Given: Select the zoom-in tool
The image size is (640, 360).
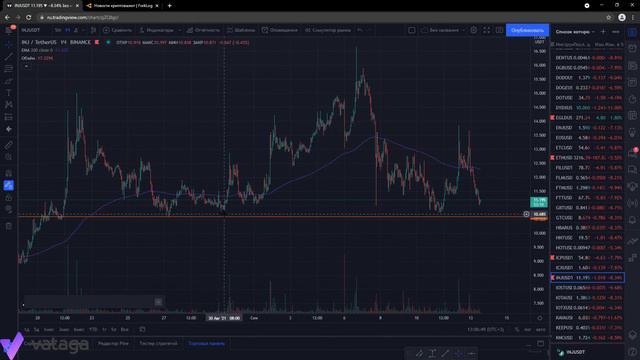Looking at the screenshot, I should 9,157.
